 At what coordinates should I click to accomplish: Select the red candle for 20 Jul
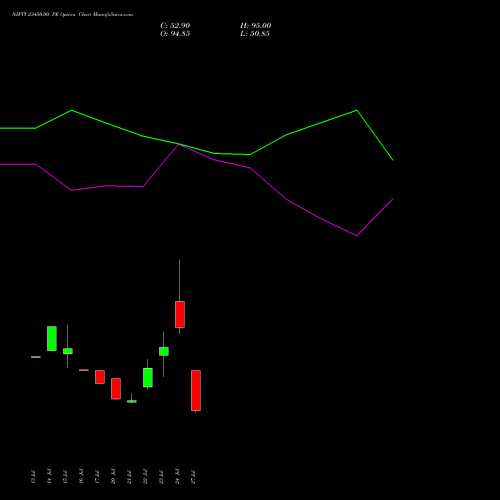[116, 389]
